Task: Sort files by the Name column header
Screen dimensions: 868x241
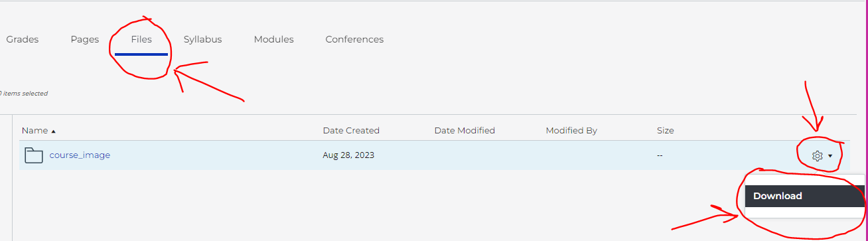Action: 35,131
